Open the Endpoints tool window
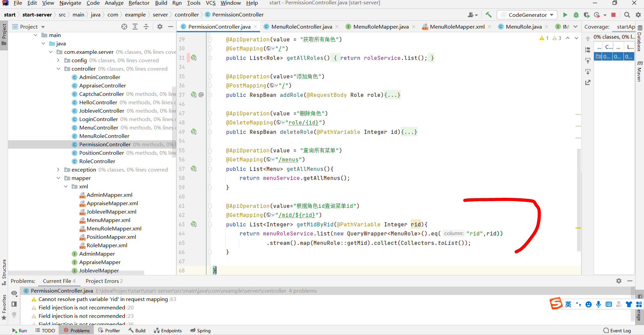The height and width of the screenshot is (335, 644). click(x=168, y=331)
